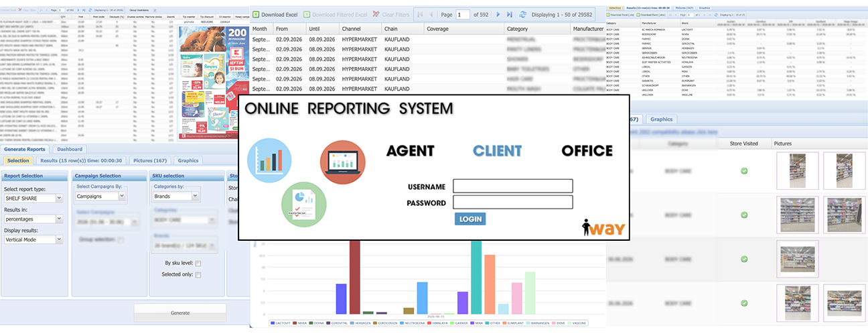868x334 pixels.
Task: Sort by the Chain column header
Action: [x=403, y=29]
